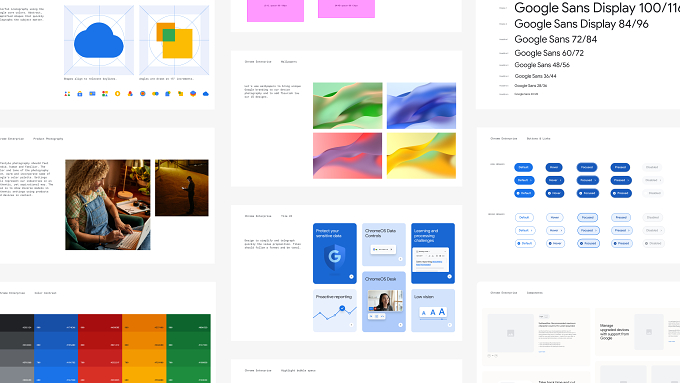
Task: Click the plain outlined Hover button
Action: [x=555, y=217]
